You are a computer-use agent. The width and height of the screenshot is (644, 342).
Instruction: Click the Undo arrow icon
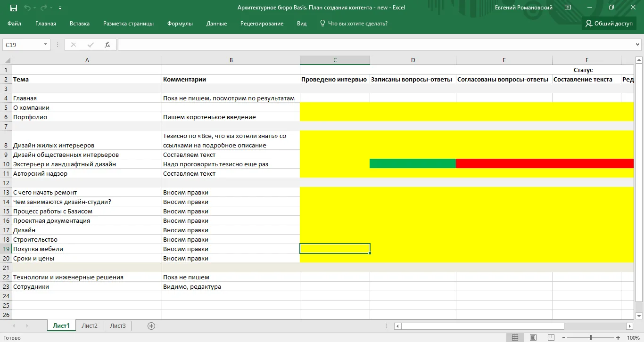(27, 8)
